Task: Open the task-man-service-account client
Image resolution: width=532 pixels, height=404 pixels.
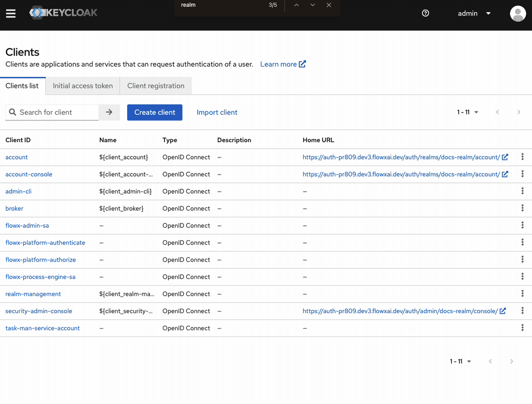Action: pos(42,328)
